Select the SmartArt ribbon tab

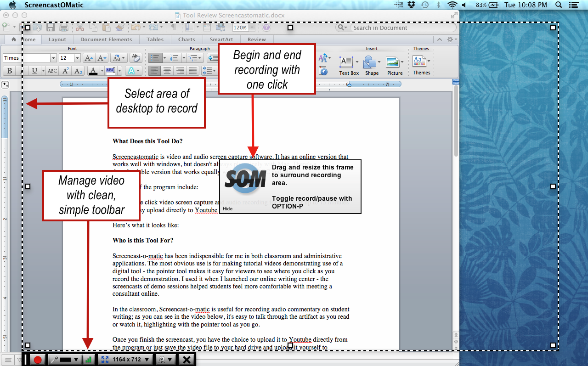221,39
